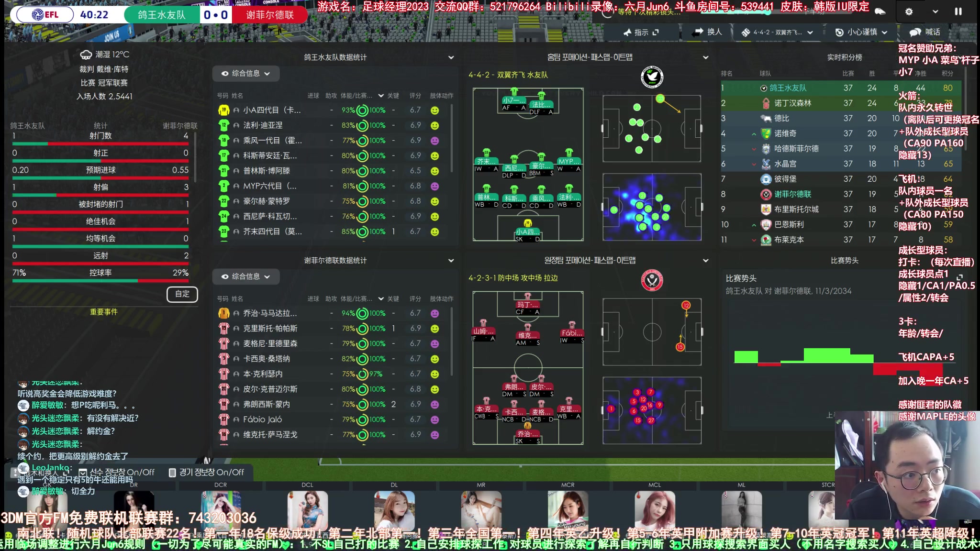Viewport: 980px width, 551px height.
Task: Click smiley icon for 卡西奥·桑塔纳
Action: (434, 359)
